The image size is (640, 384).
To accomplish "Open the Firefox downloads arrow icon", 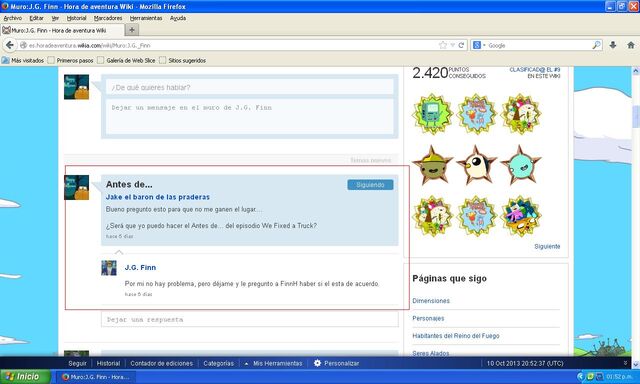I will click(x=613, y=45).
